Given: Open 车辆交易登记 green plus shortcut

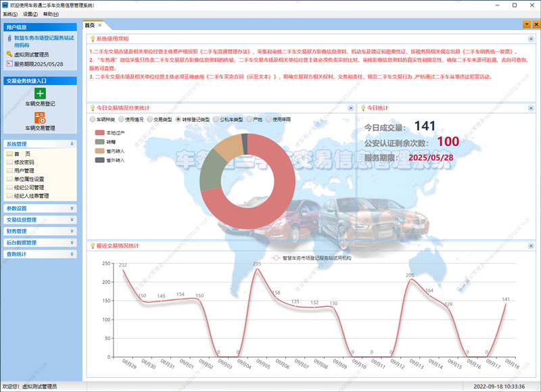Looking at the screenshot, I should click(x=41, y=94).
